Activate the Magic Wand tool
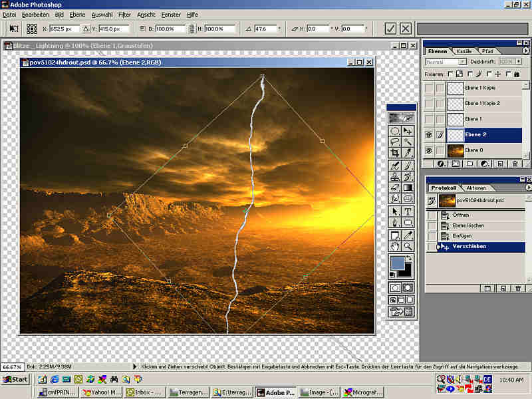 click(408, 142)
